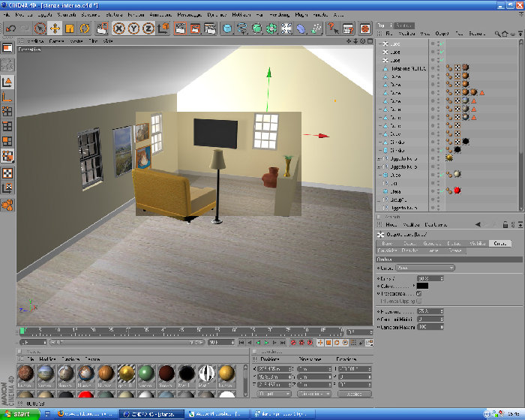Open the spline tools icon
The image size is (525, 420).
coord(241,28)
